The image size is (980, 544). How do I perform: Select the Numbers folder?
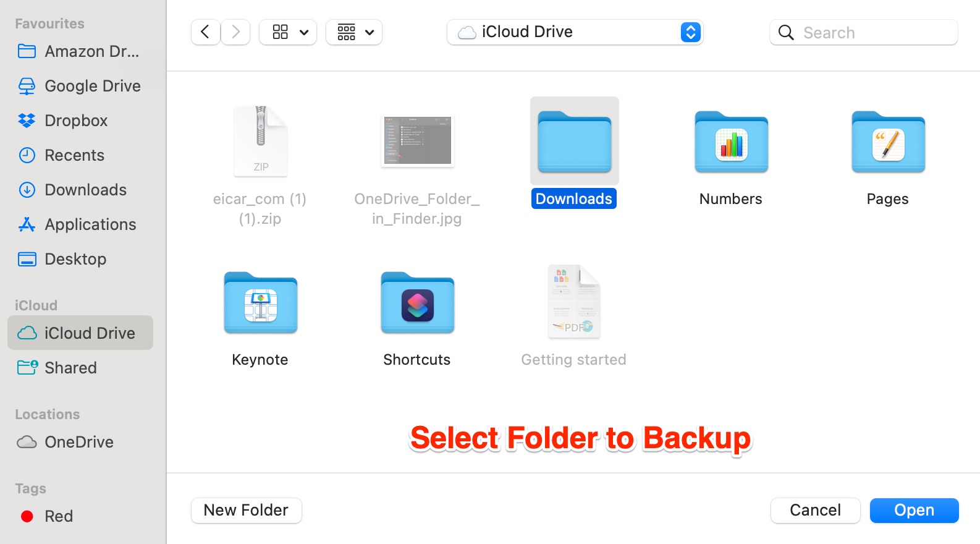[x=731, y=142]
